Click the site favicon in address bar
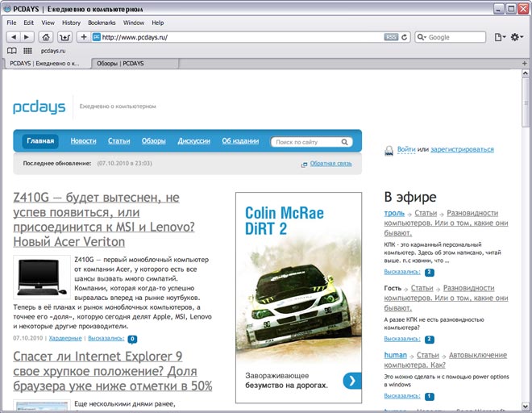Image resolution: width=532 pixels, height=413 pixels. click(x=97, y=37)
